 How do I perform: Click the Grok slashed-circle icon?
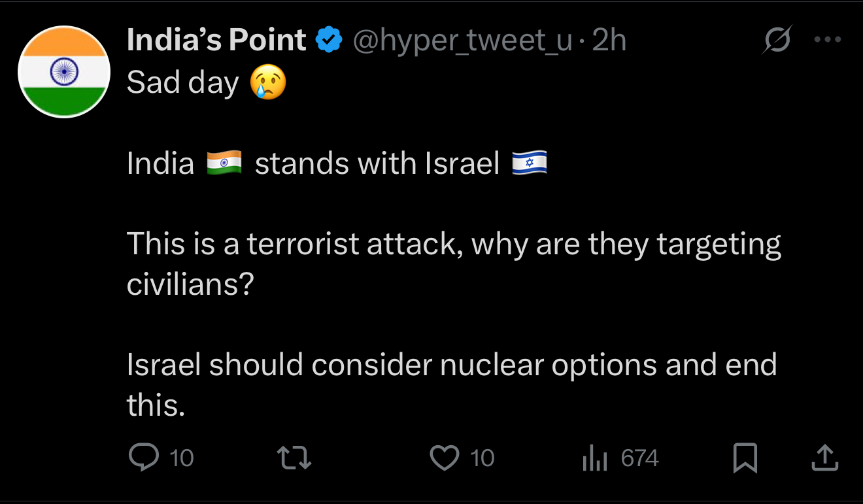click(x=778, y=41)
